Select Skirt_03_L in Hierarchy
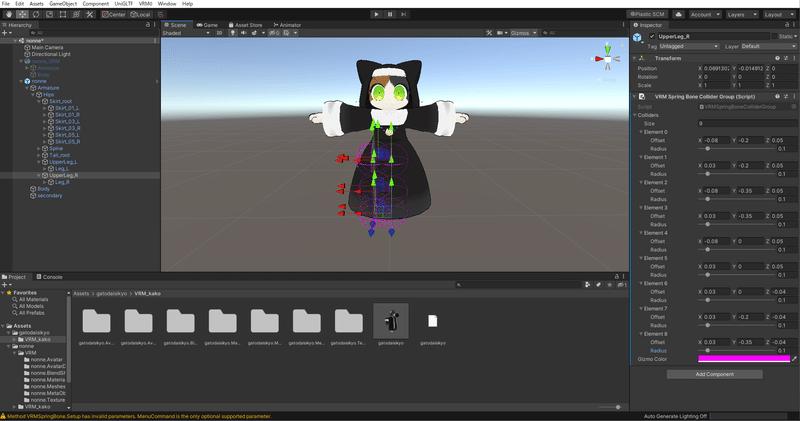Viewport: 800px width, 421px height. [67, 121]
